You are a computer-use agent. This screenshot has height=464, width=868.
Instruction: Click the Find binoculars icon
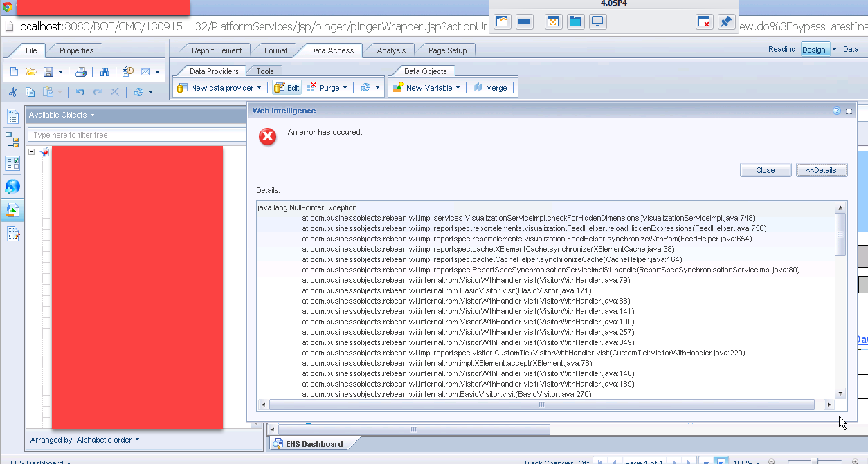(x=105, y=72)
